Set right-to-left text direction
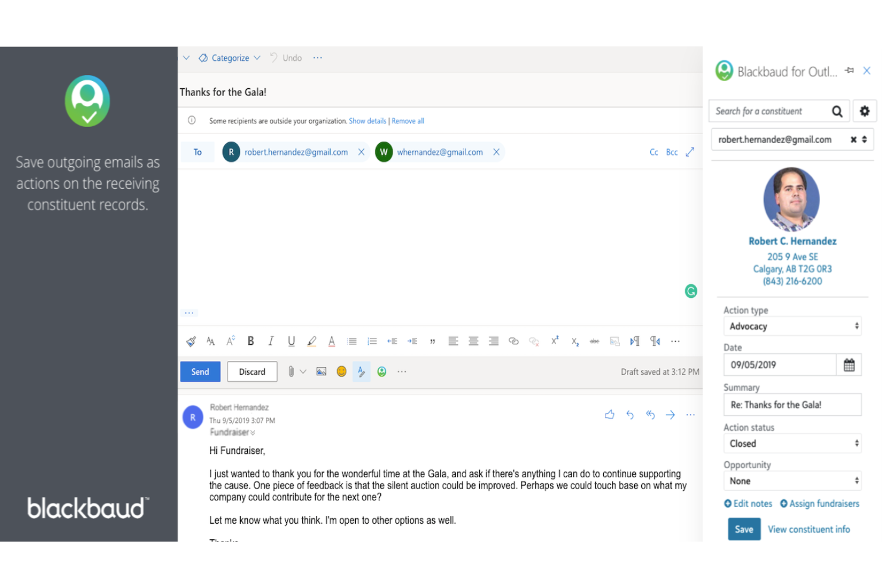The image size is (882, 588). (x=655, y=341)
